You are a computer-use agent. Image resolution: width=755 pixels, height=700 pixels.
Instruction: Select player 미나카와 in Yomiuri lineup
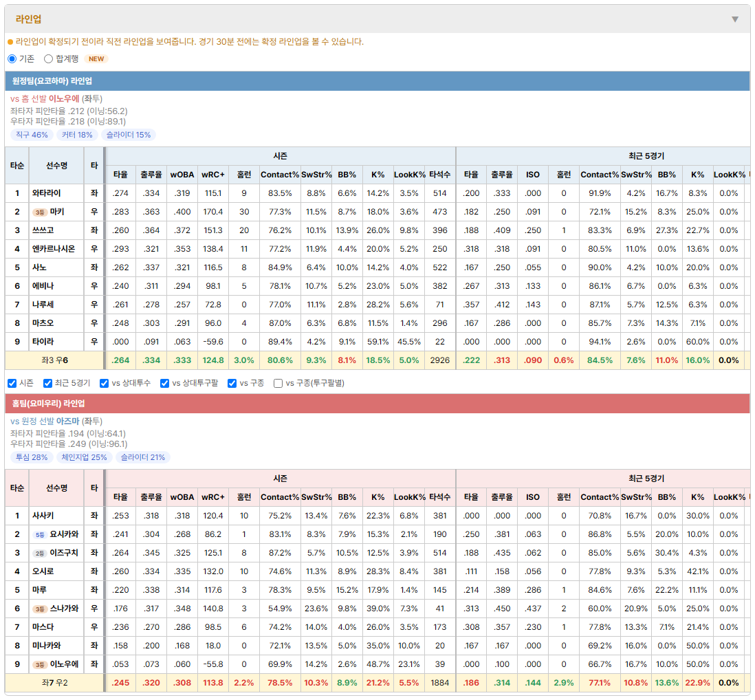tap(46, 646)
